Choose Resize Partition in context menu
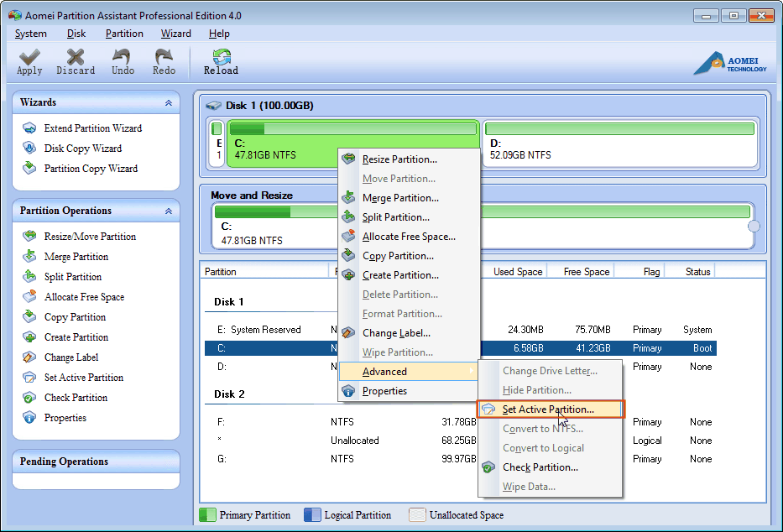The height and width of the screenshot is (532, 783). [409, 159]
